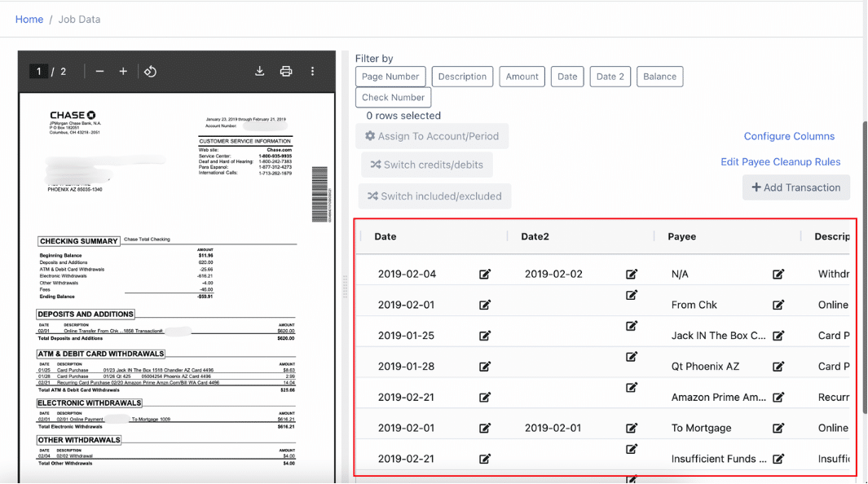The width and height of the screenshot is (868, 484).
Task: Click PDF page number field
Action: click(38, 72)
